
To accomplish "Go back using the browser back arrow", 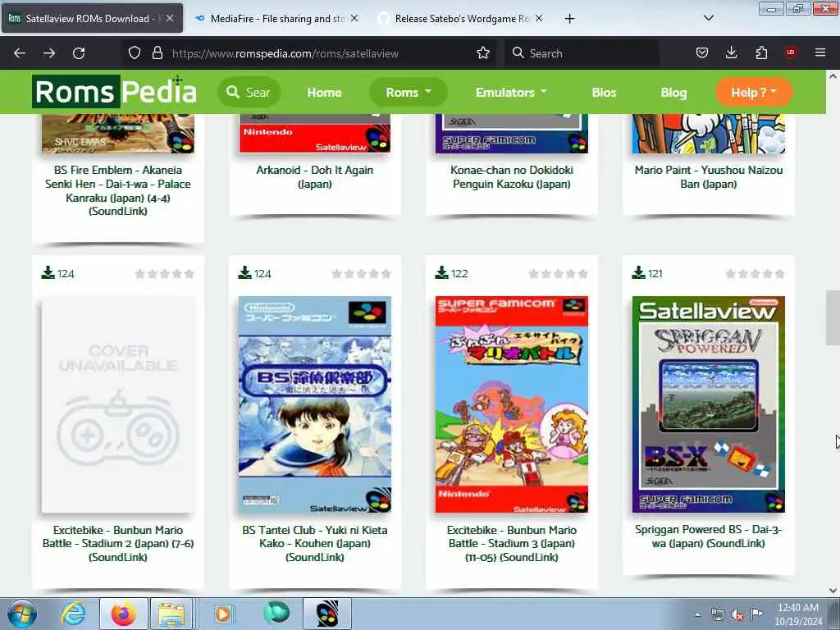I will click(x=20, y=53).
